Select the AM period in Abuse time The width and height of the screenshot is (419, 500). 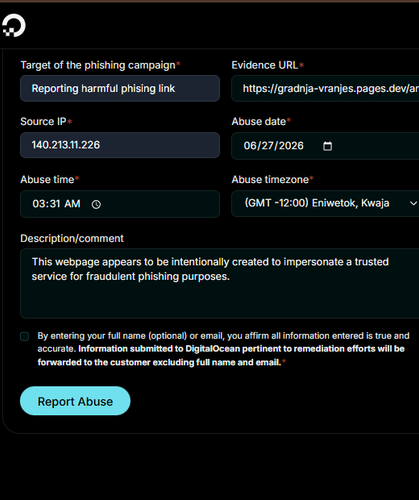coord(72,204)
